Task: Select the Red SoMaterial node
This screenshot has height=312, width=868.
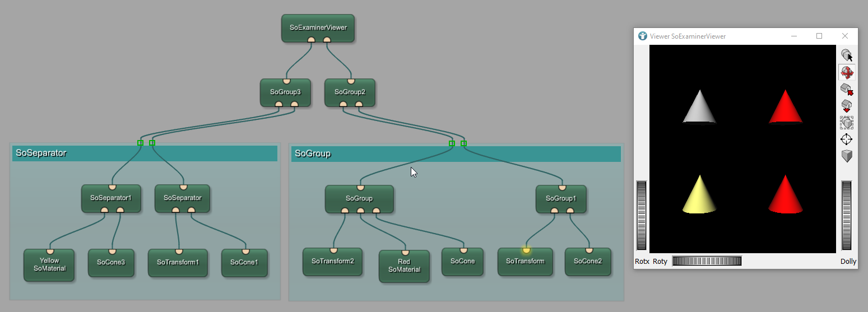Action: tap(404, 266)
